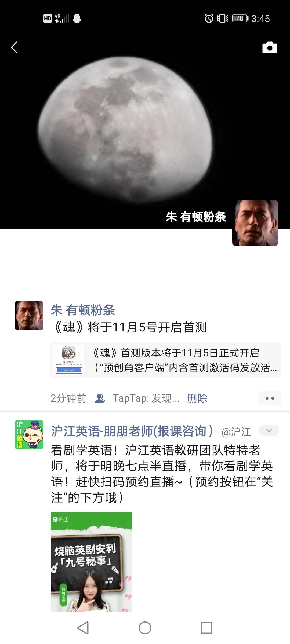
Task: Tap the 魂 game icon in link card
Action: (69, 360)
